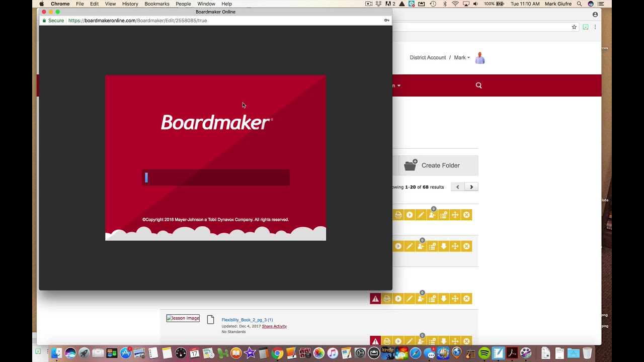Click the URL in the Boardmaker Online window
Viewport: 644px width, 362px height.
pyautogui.click(x=137, y=21)
